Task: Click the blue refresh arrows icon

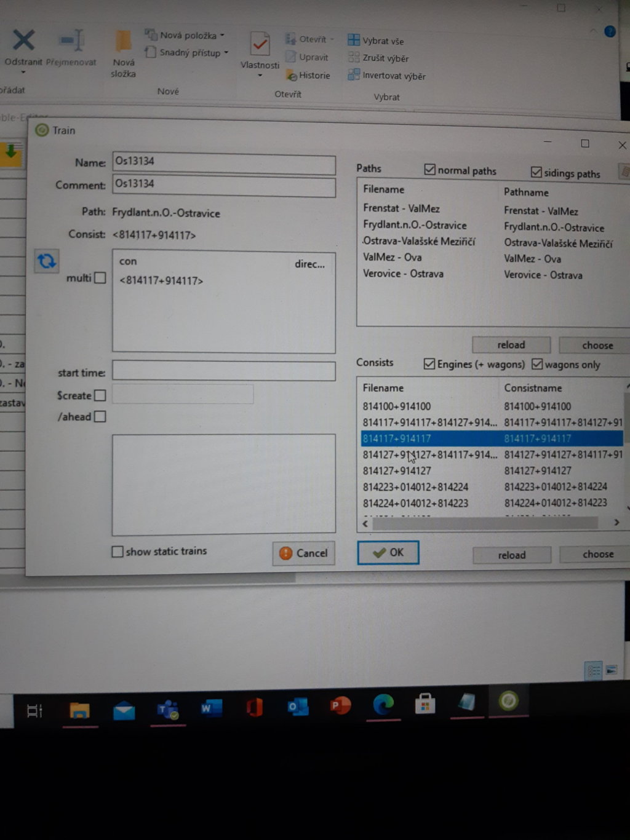Action: 46,261
